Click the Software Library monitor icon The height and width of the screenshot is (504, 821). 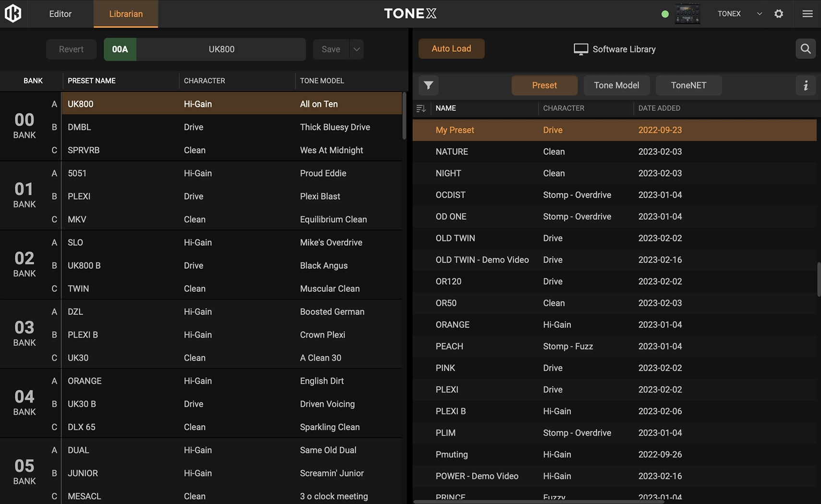click(580, 49)
